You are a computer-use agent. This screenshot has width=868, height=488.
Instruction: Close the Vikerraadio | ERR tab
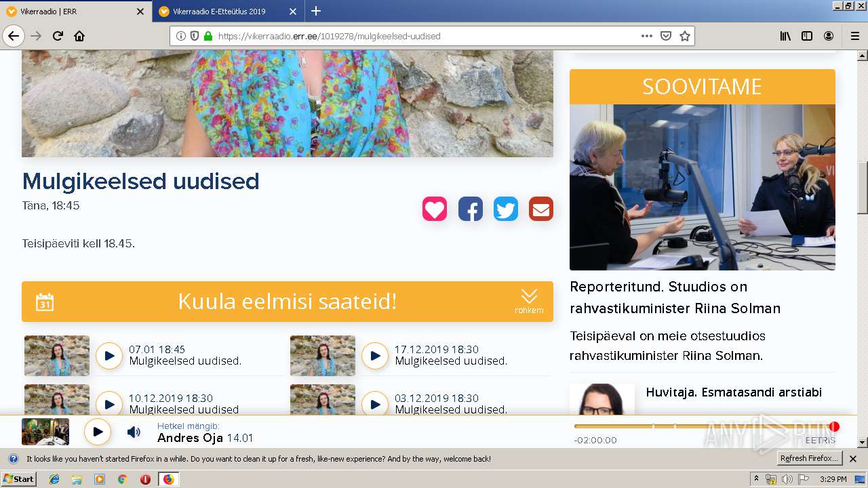click(140, 12)
